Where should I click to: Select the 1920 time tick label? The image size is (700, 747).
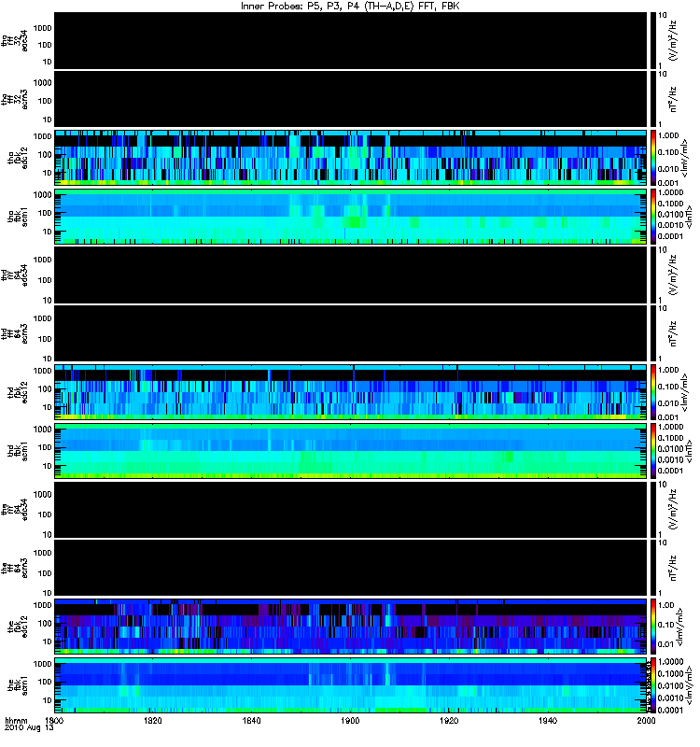click(x=449, y=720)
